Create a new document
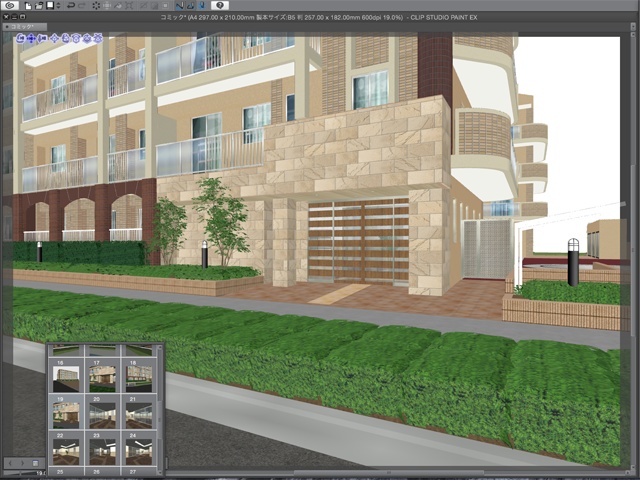Screen dimensions: 640x480 coord(28,5)
